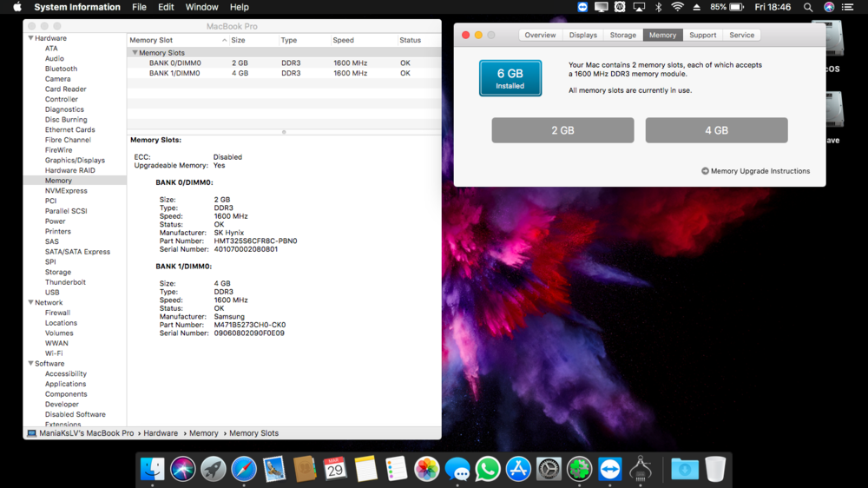Viewport: 868px width, 488px height.
Task: Open Reminders app in Dock
Action: click(x=396, y=469)
